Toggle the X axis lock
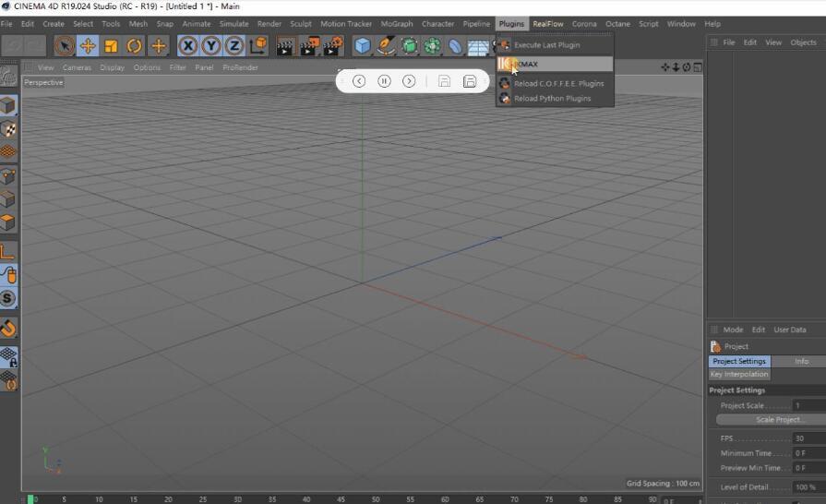 pyautogui.click(x=188, y=46)
